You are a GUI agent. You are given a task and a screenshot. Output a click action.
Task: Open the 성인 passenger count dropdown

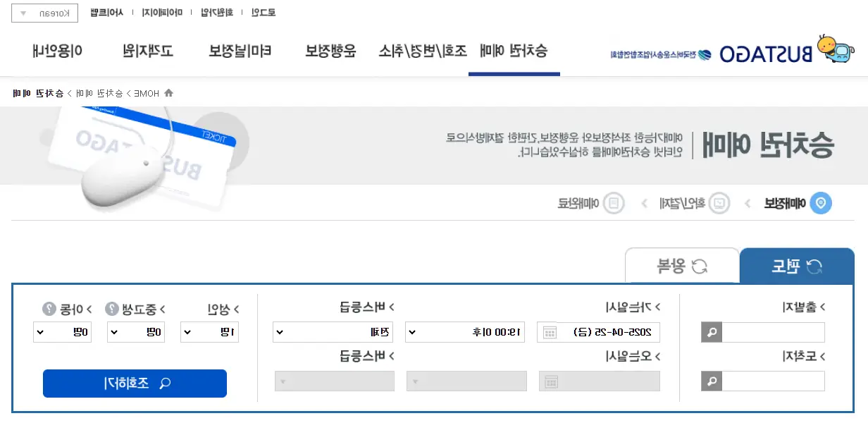pos(210,332)
